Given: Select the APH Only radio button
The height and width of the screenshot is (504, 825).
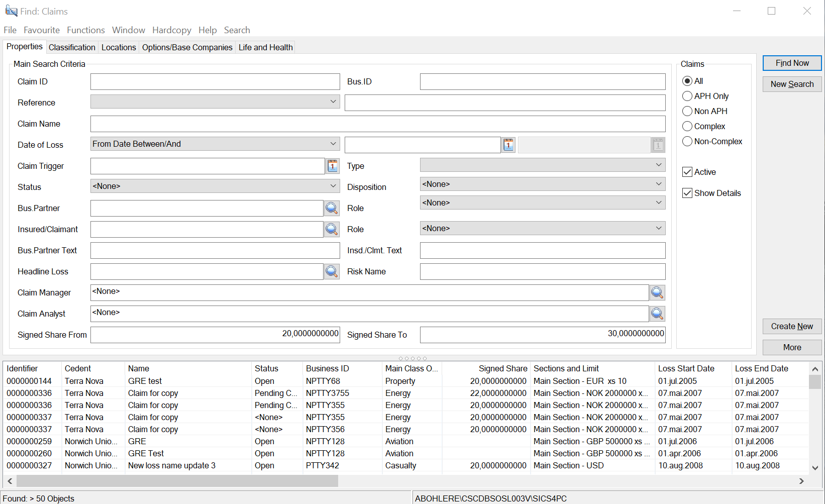Looking at the screenshot, I should pyautogui.click(x=687, y=96).
